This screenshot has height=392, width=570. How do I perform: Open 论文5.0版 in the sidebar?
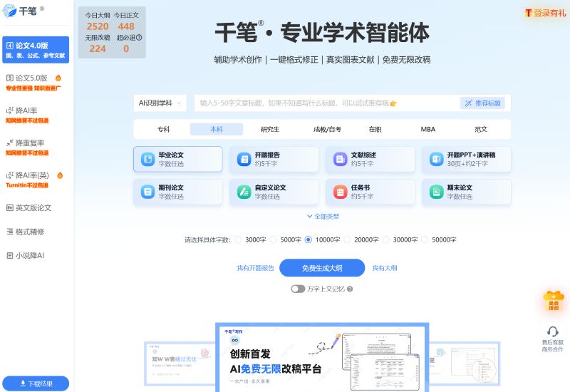click(x=31, y=78)
